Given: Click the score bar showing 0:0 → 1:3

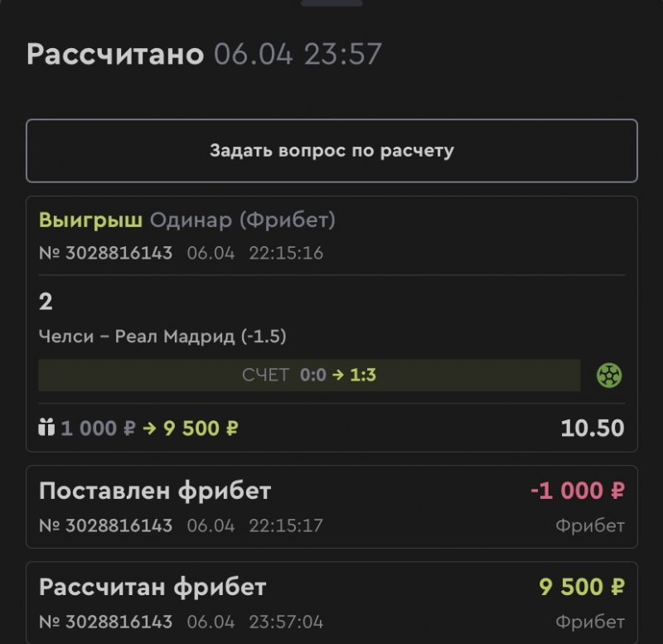Looking at the screenshot, I should 309,375.
